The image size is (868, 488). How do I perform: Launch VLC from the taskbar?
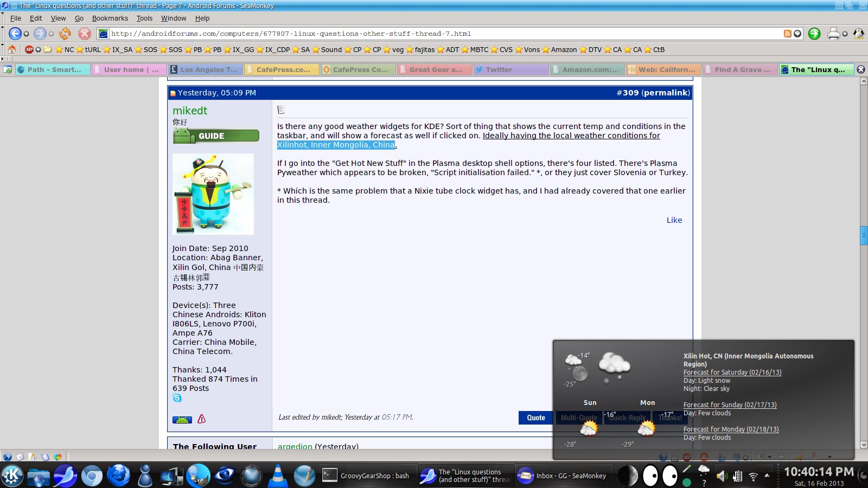(278, 476)
